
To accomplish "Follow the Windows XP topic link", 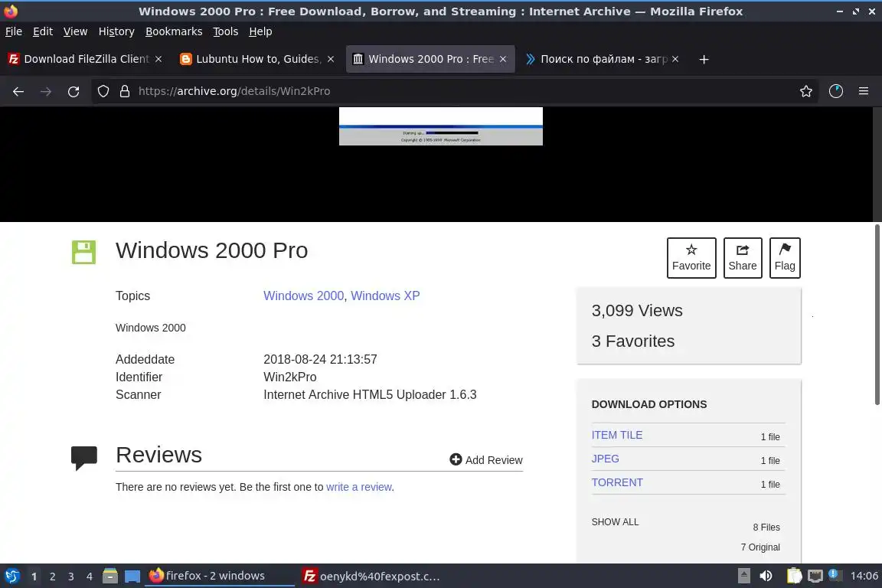I will pyautogui.click(x=385, y=296).
